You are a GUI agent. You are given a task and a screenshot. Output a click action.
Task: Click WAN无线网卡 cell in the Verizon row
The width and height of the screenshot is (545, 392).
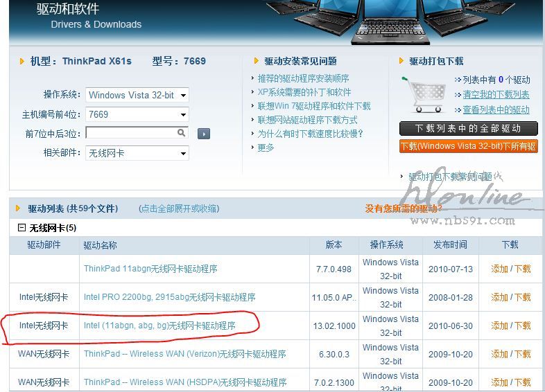44,354
